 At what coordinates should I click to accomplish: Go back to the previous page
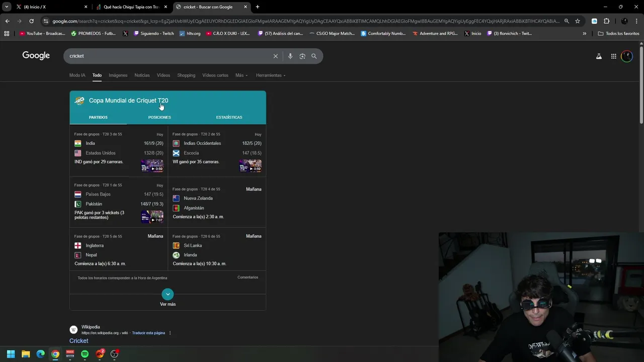pyautogui.click(x=7, y=21)
